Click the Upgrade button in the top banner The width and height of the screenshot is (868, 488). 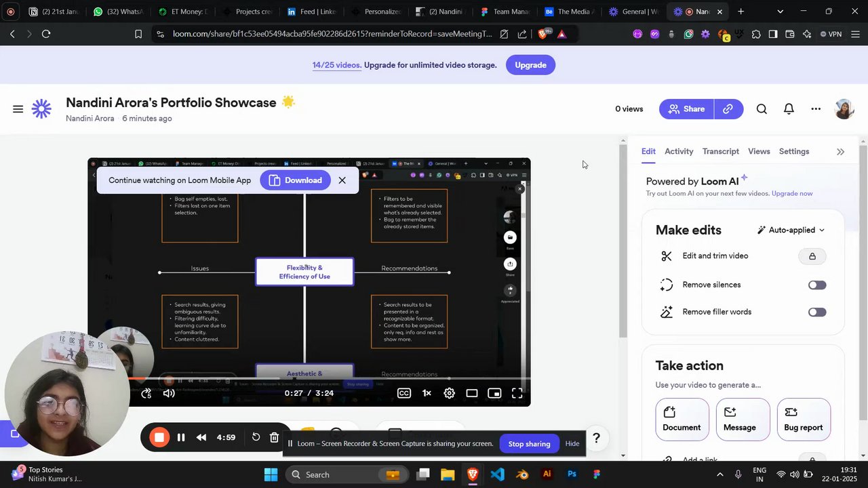530,65
